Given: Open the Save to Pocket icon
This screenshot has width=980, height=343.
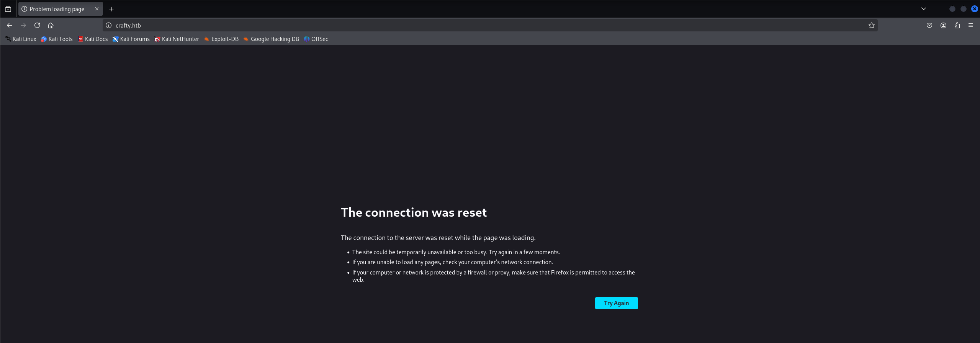Looking at the screenshot, I should 929,25.
